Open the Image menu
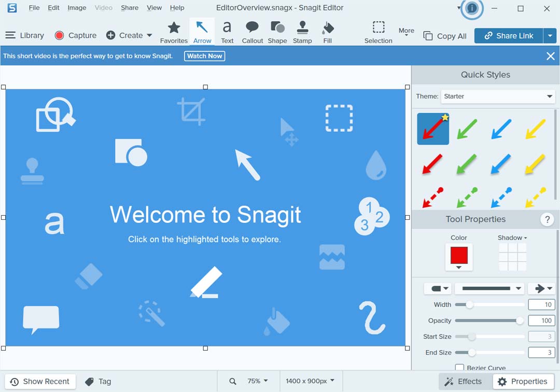560x392 pixels. point(77,7)
